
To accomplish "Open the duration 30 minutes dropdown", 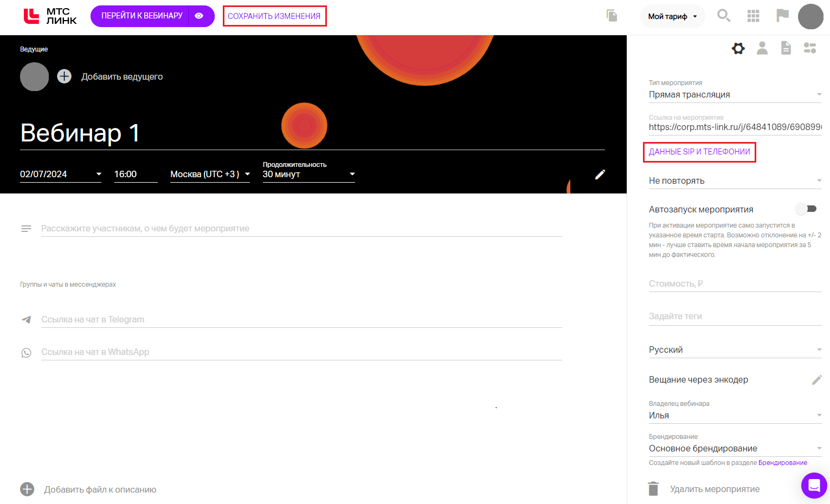I will (x=308, y=175).
